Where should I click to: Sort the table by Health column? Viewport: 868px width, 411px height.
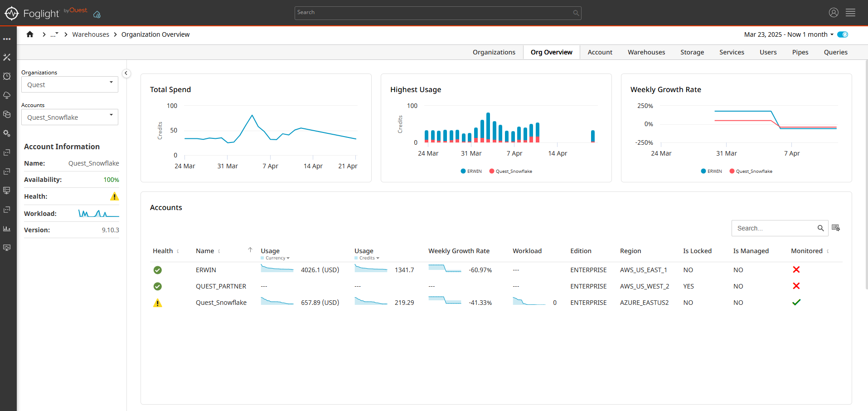pos(163,251)
